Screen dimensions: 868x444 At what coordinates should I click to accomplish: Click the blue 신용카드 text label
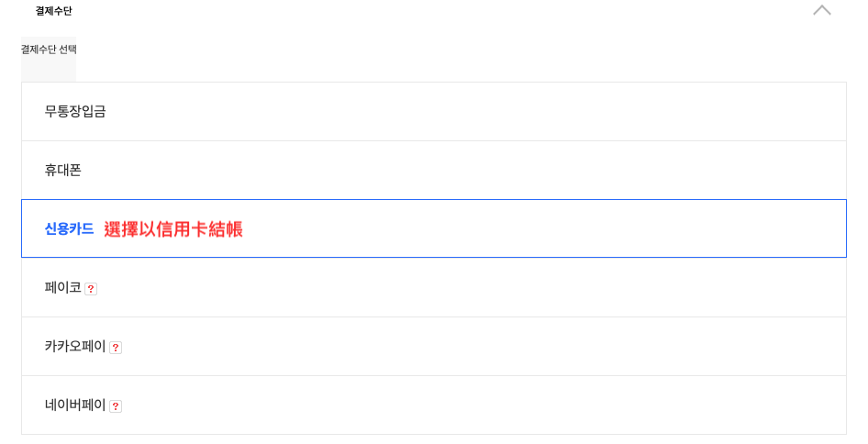tap(69, 229)
